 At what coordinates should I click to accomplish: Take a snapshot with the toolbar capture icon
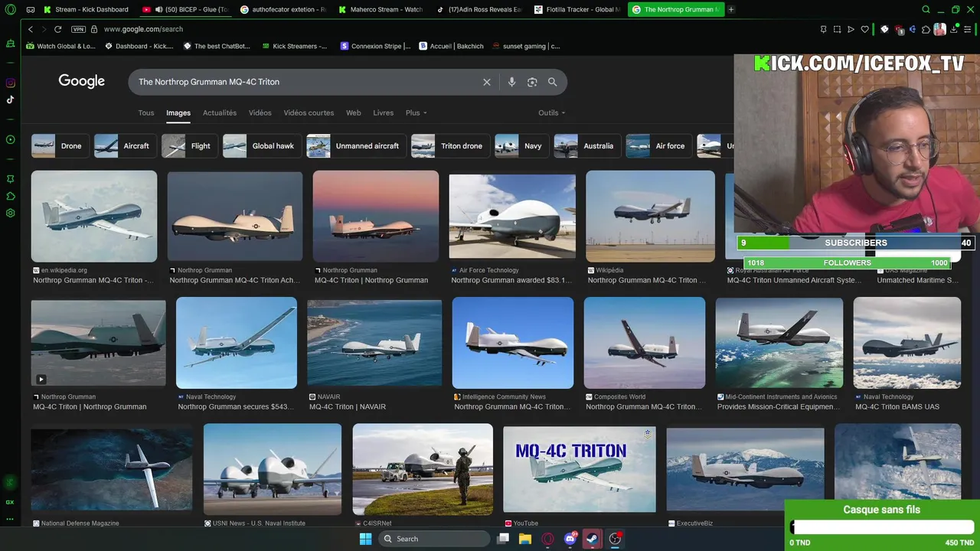tap(837, 29)
